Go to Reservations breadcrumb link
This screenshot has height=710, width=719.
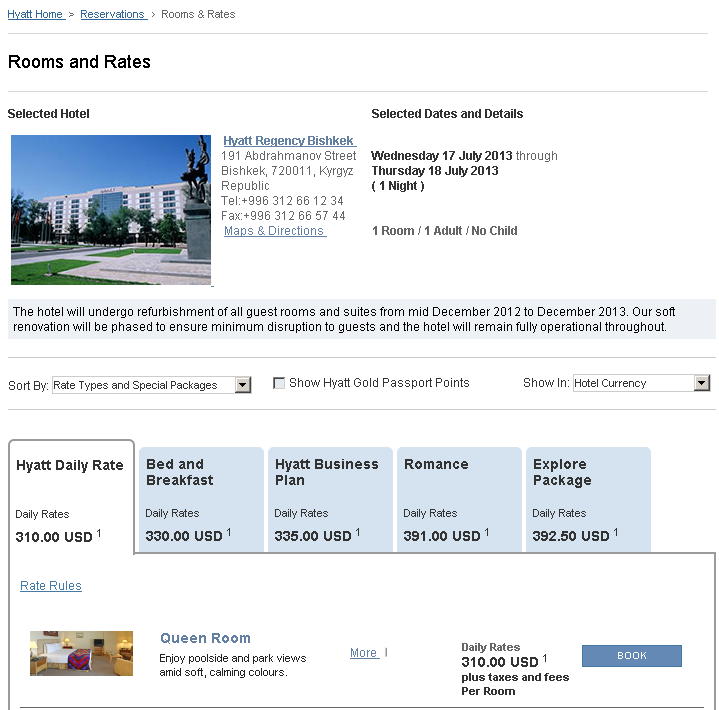[x=112, y=15]
